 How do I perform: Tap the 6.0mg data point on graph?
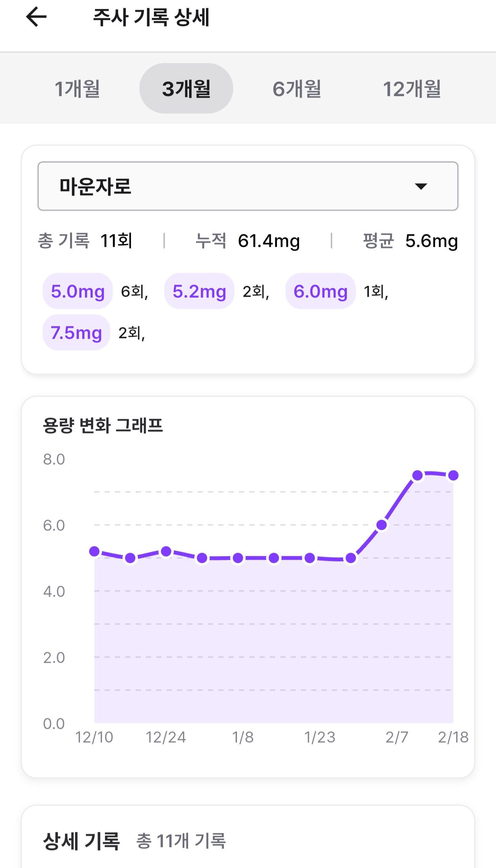point(382,525)
